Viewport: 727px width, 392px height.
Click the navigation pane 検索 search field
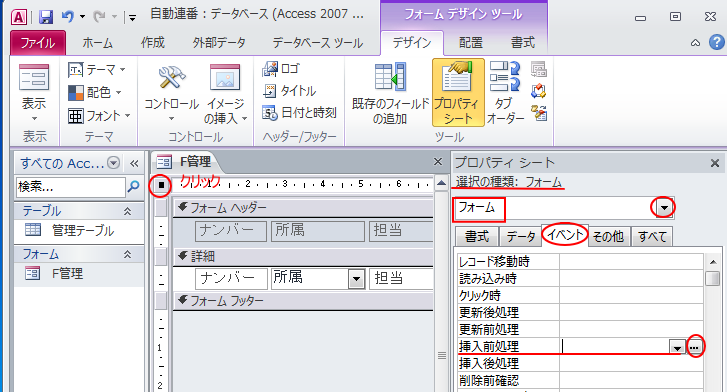click(70, 187)
